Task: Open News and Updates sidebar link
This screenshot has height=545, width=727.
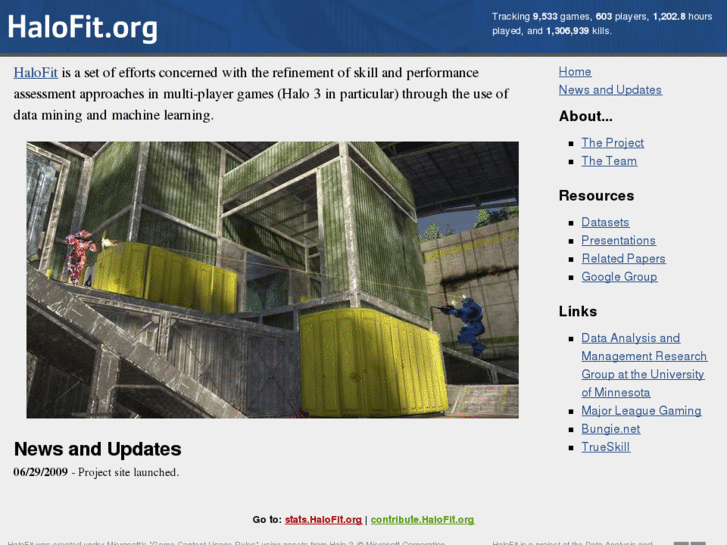Action: point(610,90)
